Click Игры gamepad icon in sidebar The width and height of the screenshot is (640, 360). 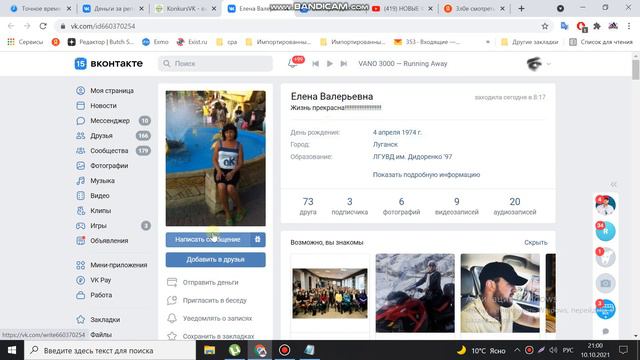[x=81, y=226]
